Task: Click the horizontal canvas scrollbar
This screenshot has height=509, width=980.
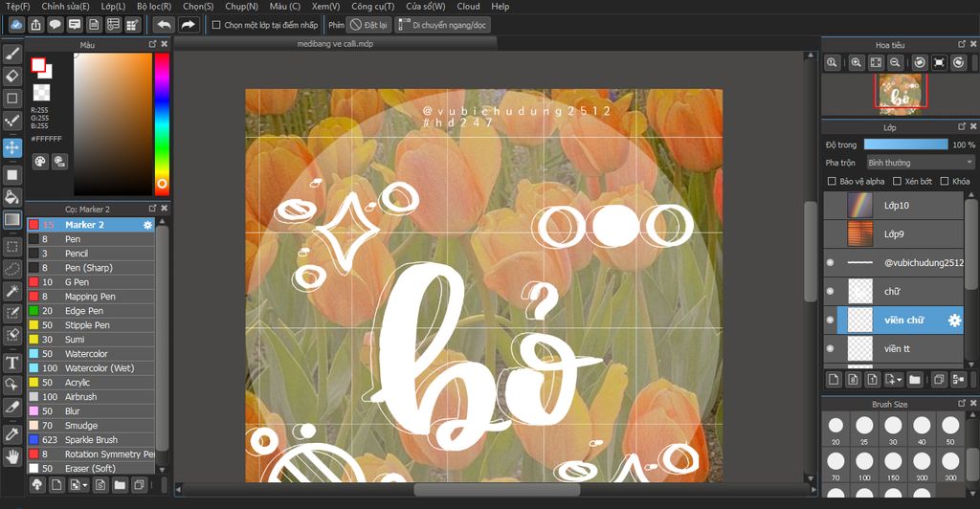Action: tap(497, 490)
